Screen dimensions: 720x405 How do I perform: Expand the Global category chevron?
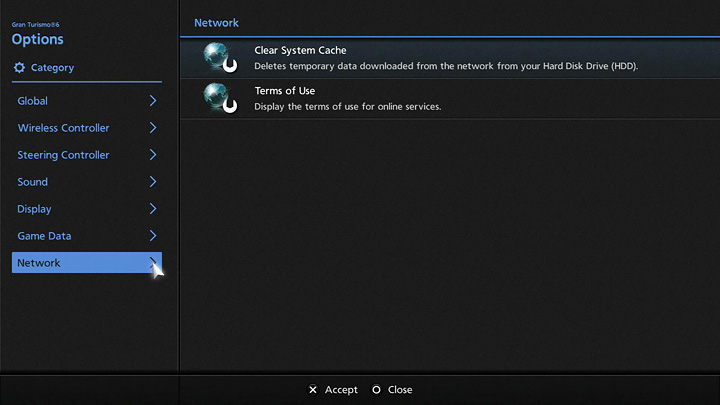pos(153,101)
